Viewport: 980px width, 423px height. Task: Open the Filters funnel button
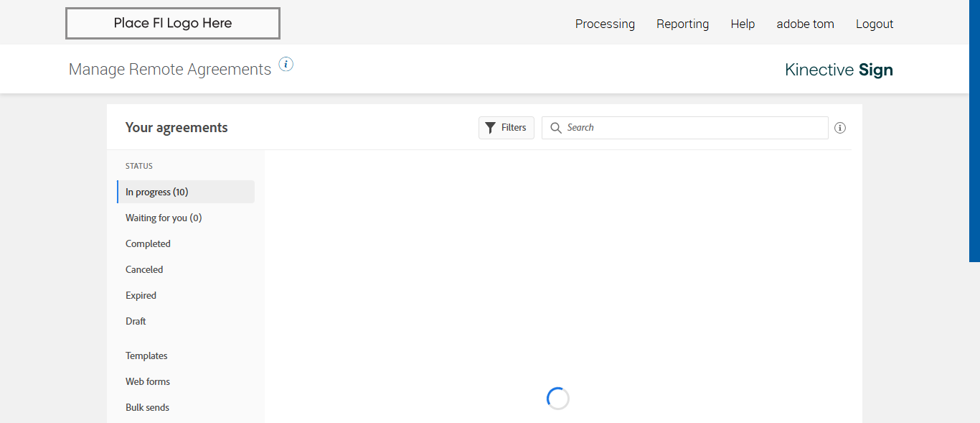507,128
